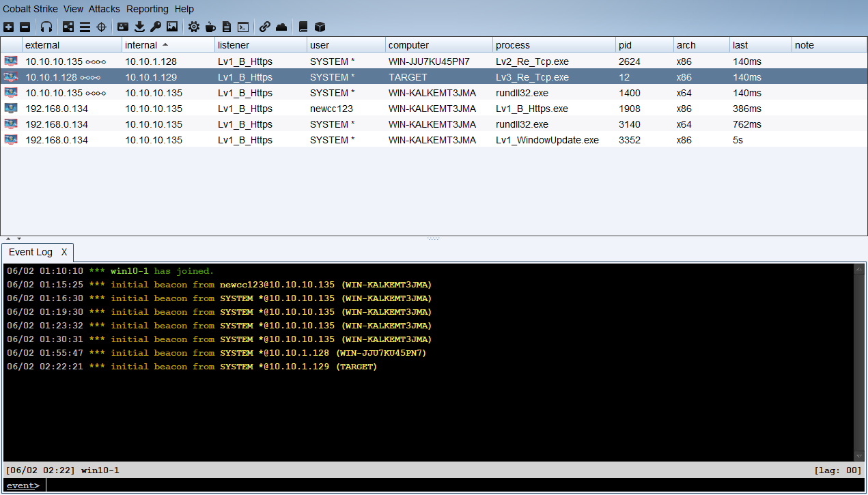
Task: Click the terminal scripted web delivery icon
Action: (243, 27)
